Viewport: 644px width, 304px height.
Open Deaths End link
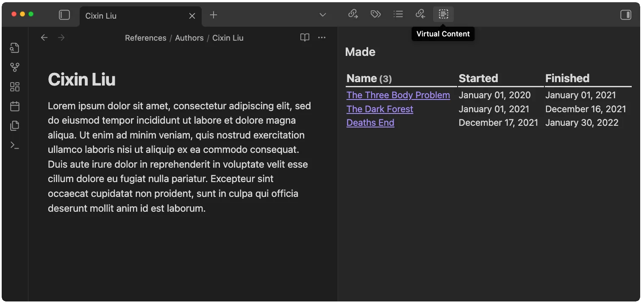[x=370, y=123]
